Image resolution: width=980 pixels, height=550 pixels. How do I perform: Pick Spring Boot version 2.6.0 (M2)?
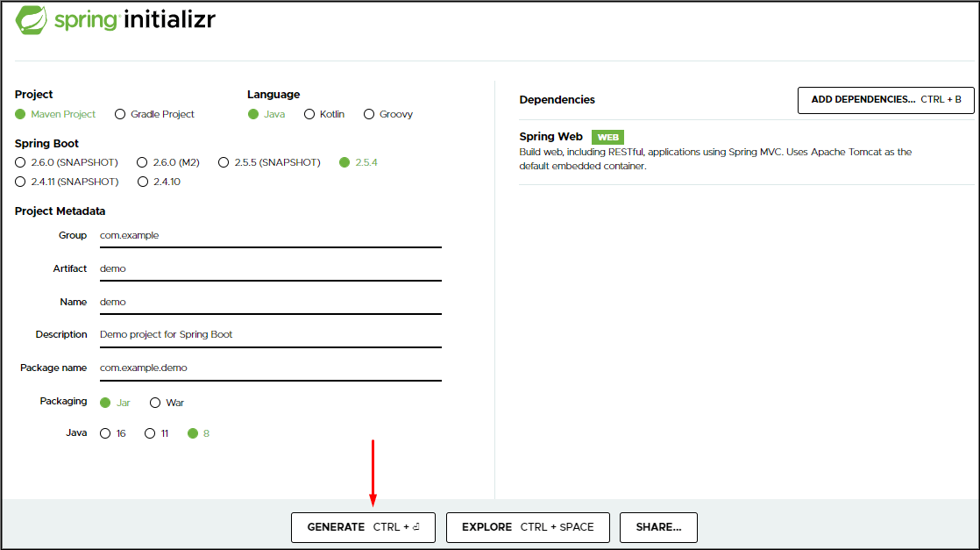pos(143,162)
